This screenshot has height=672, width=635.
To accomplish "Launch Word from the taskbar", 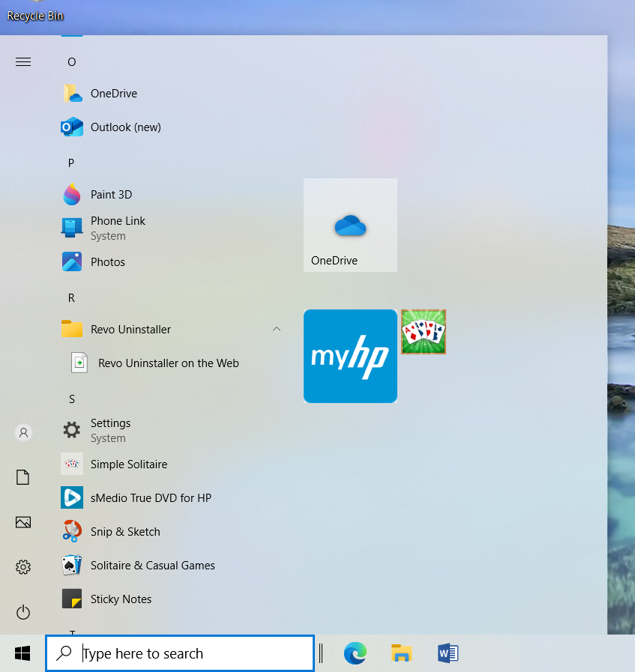I will coord(448,653).
